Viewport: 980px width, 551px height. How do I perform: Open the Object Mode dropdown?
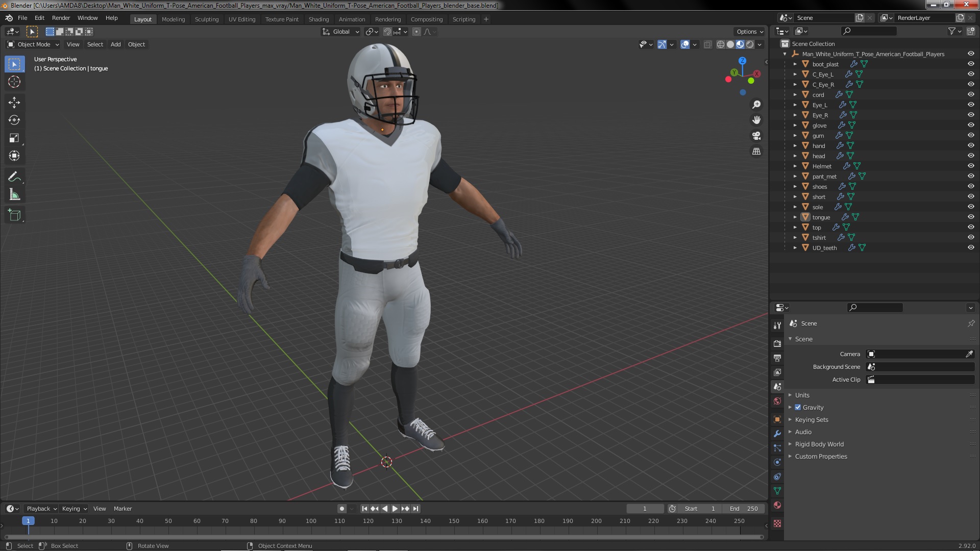tap(34, 44)
